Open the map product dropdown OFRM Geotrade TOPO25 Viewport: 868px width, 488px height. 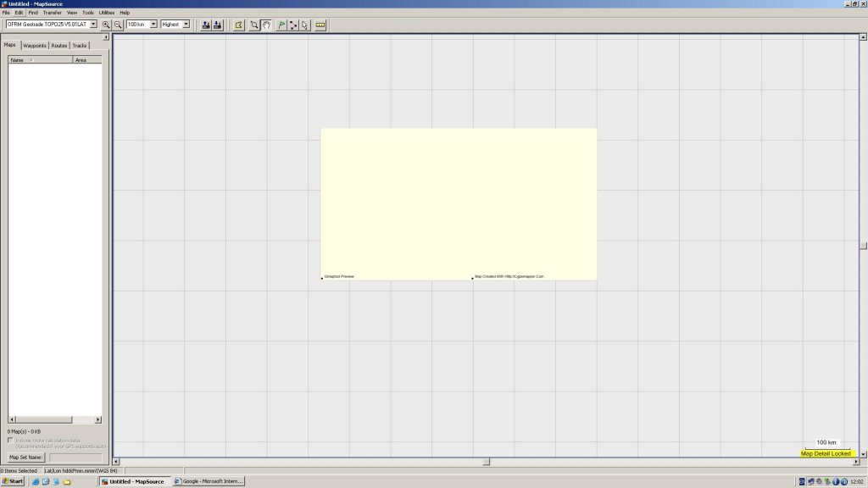[x=93, y=25]
